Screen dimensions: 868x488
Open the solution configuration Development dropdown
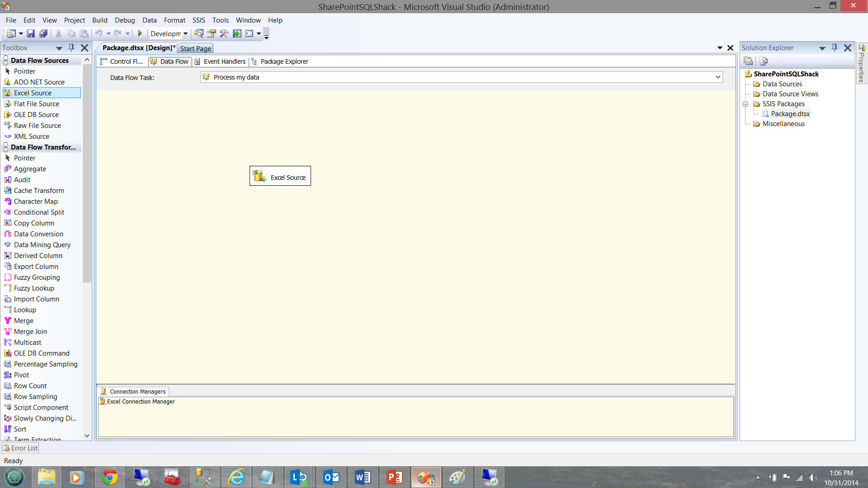pos(185,33)
